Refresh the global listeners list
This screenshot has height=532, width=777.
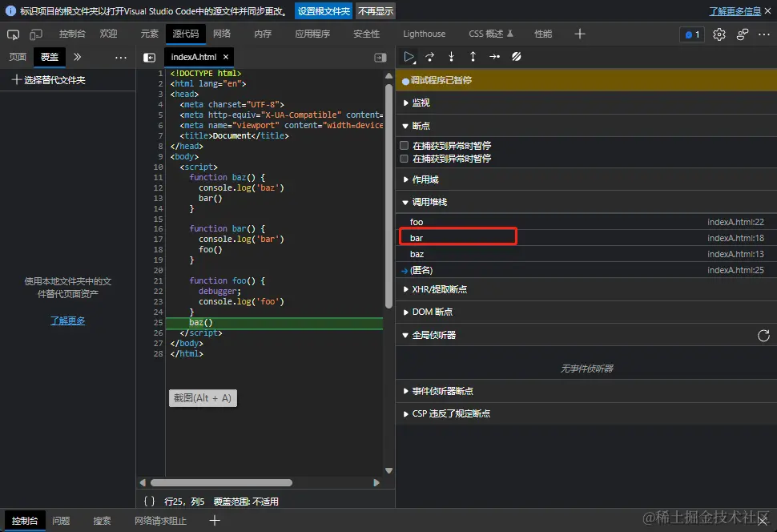pos(763,336)
